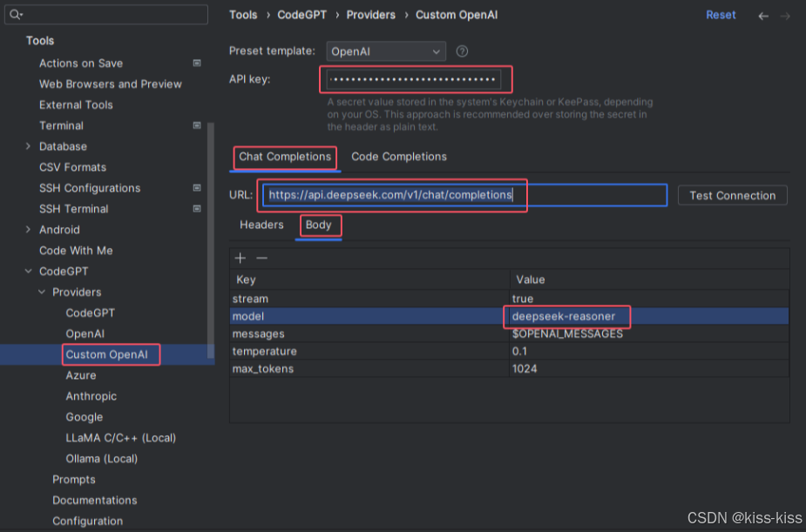Click the Value column header

pyautogui.click(x=648, y=279)
